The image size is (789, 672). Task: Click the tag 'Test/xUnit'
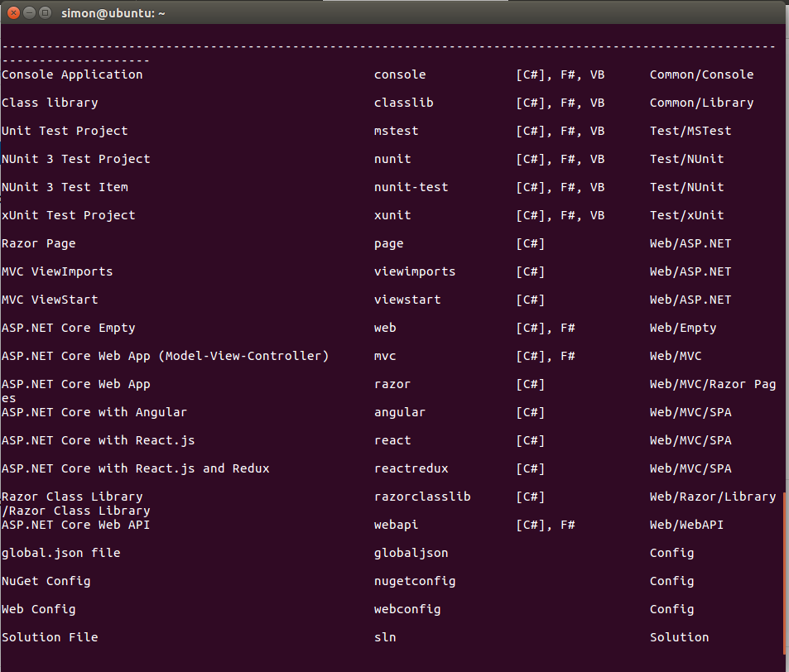point(687,216)
